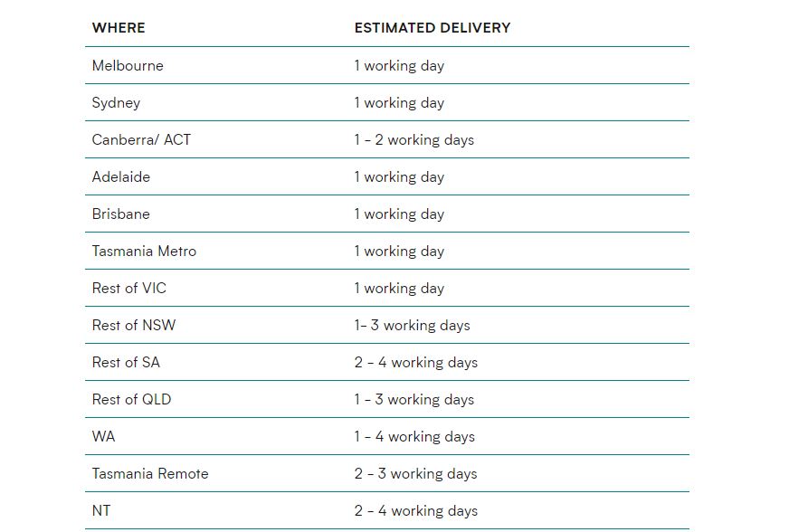Select the WHERE column header
The image size is (789, 532).
pos(119,28)
